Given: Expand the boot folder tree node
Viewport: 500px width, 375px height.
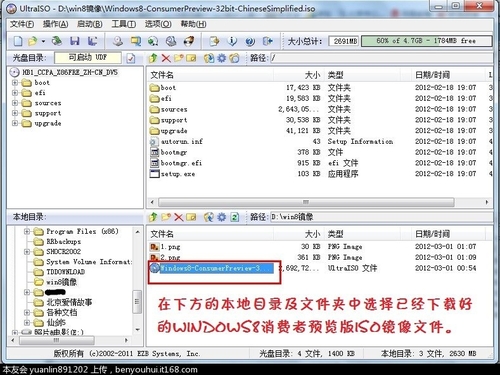Looking at the screenshot, I should coord(15,83).
